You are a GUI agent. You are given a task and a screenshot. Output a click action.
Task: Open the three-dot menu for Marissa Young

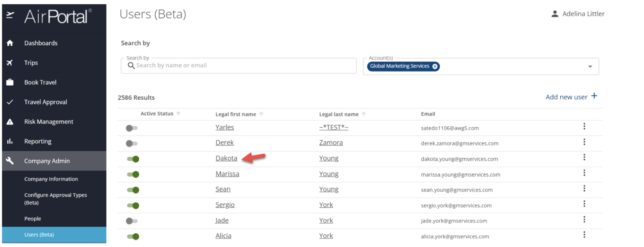point(584,173)
